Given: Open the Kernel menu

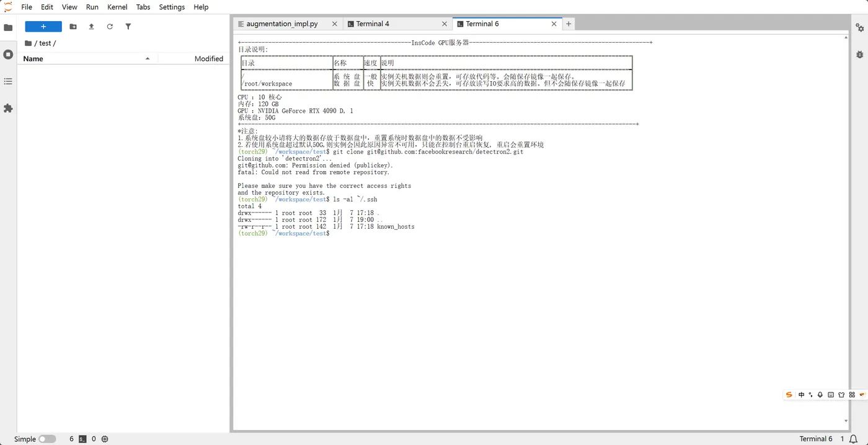Looking at the screenshot, I should pyautogui.click(x=117, y=7).
